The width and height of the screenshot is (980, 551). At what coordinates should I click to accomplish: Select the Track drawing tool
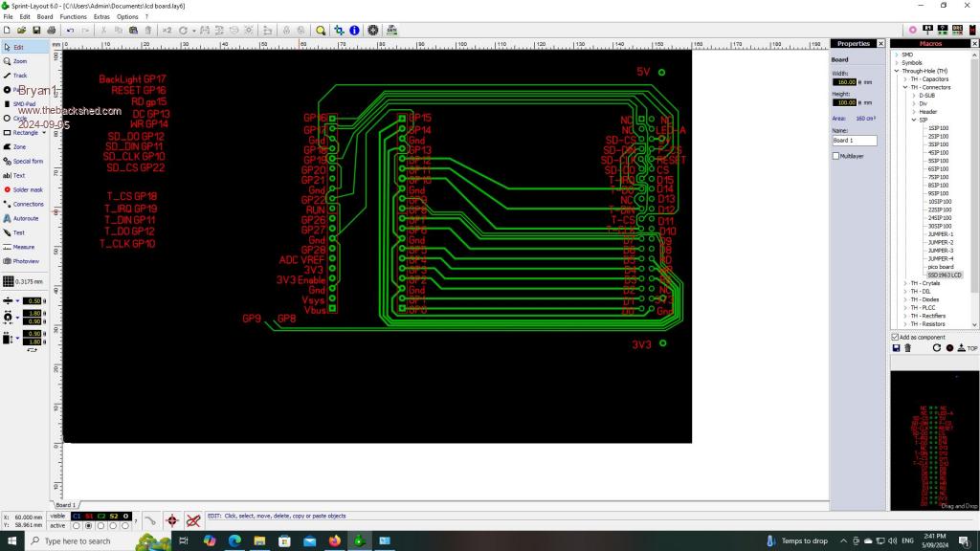point(19,75)
